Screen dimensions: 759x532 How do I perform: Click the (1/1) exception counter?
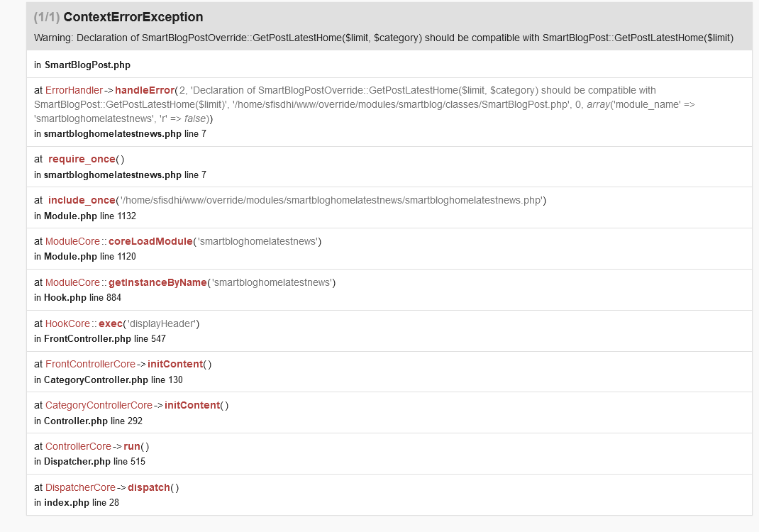coord(47,17)
